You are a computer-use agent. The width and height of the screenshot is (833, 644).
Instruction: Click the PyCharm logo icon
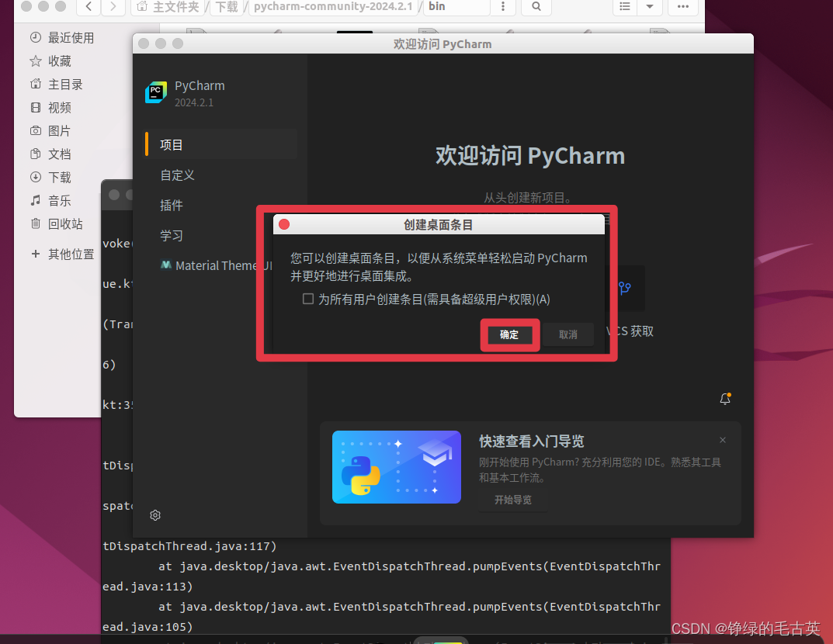coord(156,92)
